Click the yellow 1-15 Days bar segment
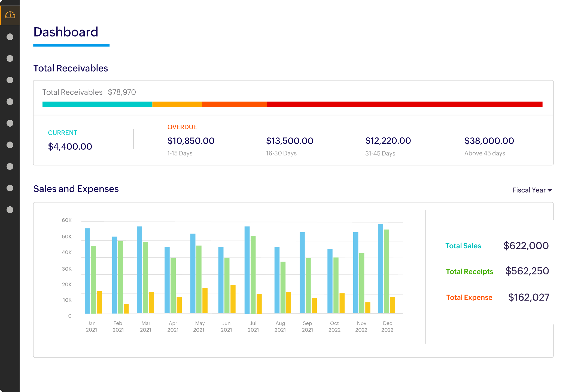Screen dimensions: 575x392 [x=177, y=104]
